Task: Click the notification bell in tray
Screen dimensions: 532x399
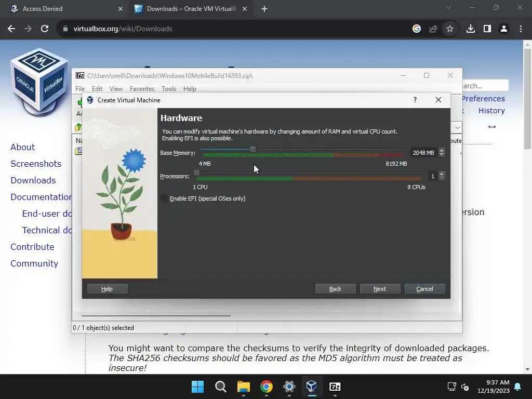Action: coord(518,387)
